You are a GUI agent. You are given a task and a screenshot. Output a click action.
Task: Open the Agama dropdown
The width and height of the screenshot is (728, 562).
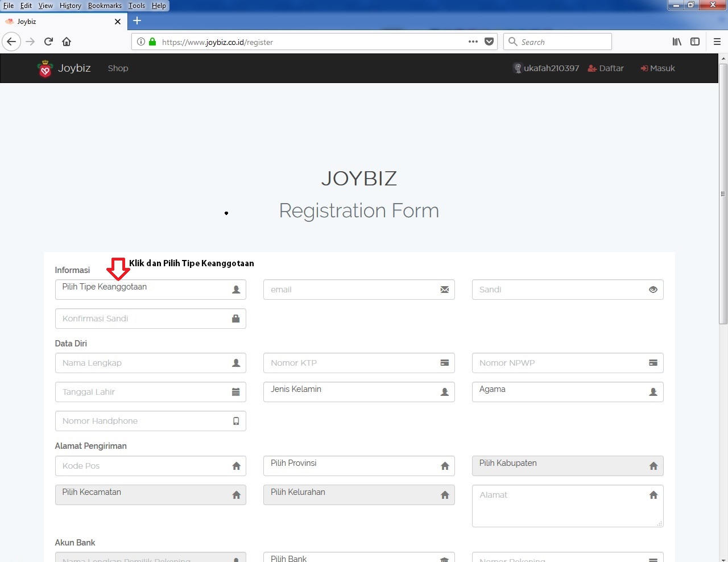coord(568,392)
